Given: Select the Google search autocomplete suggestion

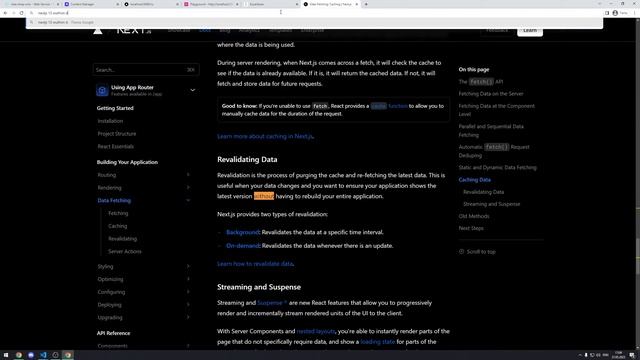Looking at the screenshot, I should (x=314, y=22).
